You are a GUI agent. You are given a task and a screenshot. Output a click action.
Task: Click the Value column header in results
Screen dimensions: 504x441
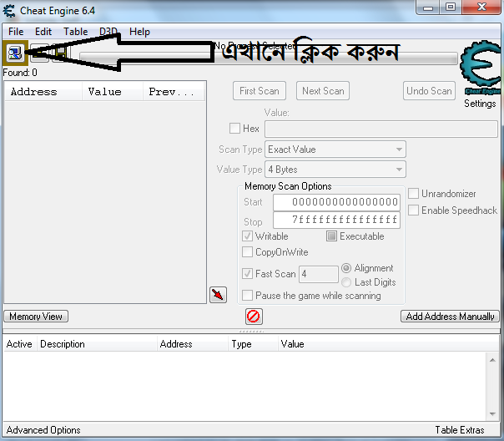pyautogui.click(x=113, y=92)
